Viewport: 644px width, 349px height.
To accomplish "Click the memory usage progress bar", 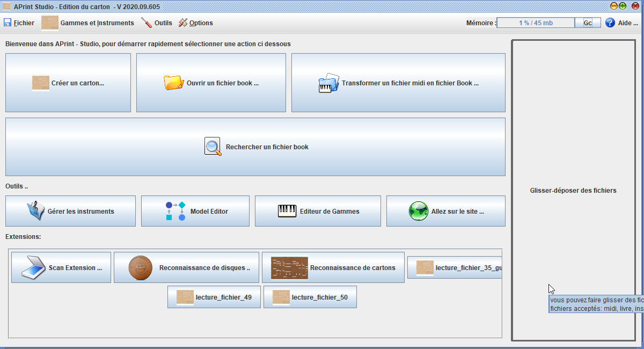I will click(x=536, y=23).
